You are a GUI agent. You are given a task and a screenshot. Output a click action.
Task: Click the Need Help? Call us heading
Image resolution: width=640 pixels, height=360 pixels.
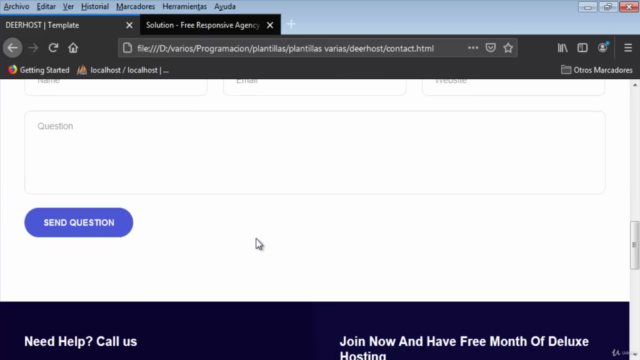click(x=80, y=341)
